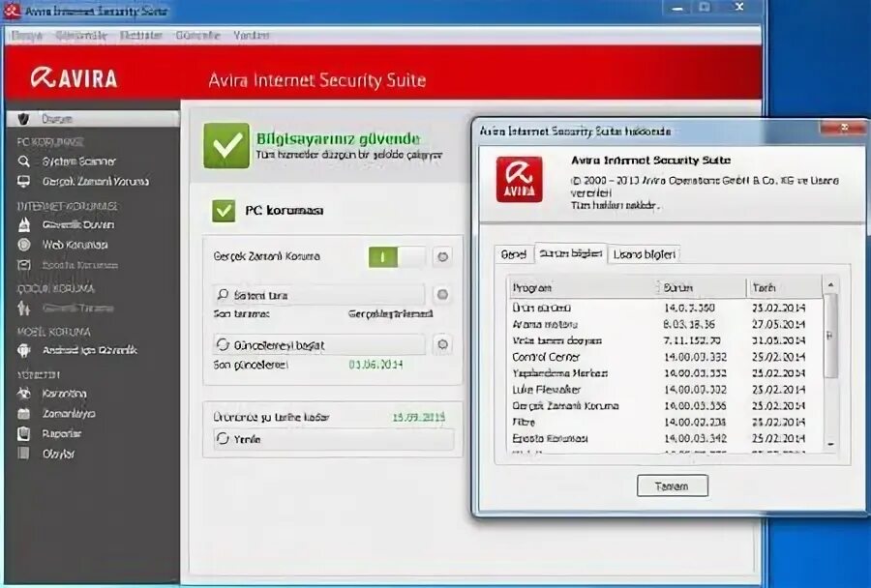Click the date 27.05.2014 cell
The image size is (871, 588).
[779, 324]
